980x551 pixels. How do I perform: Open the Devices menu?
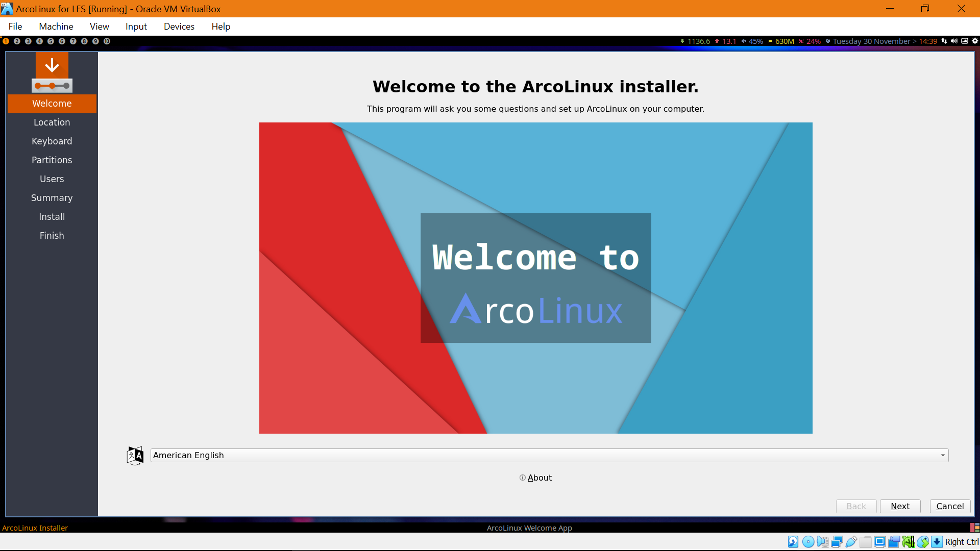coord(179,27)
